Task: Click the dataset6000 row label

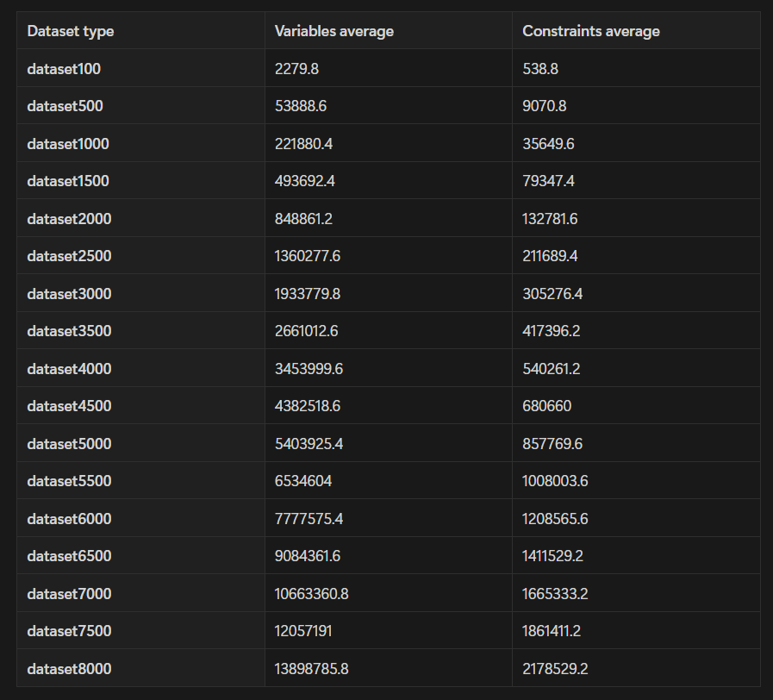Action: pos(69,518)
